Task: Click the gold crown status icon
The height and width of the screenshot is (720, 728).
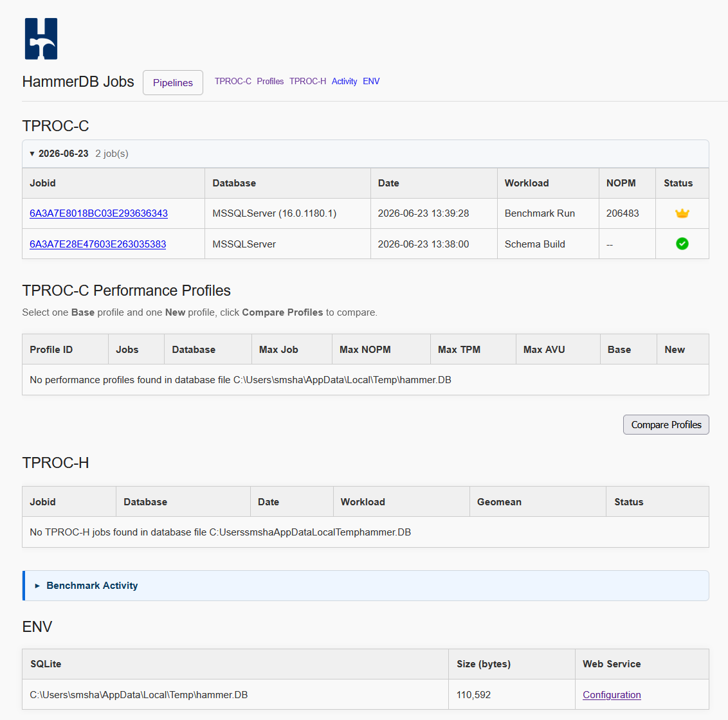Action: click(x=682, y=213)
